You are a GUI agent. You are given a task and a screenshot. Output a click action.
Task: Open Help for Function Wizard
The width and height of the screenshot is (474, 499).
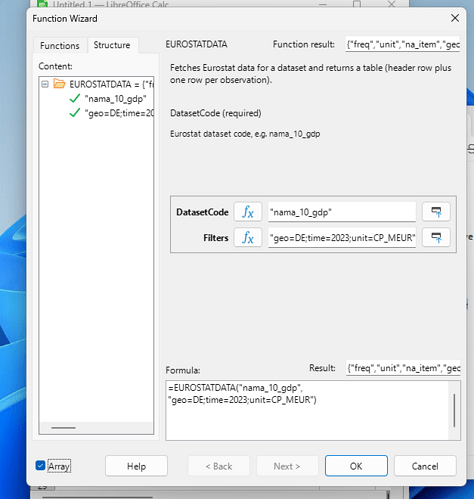point(136,466)
